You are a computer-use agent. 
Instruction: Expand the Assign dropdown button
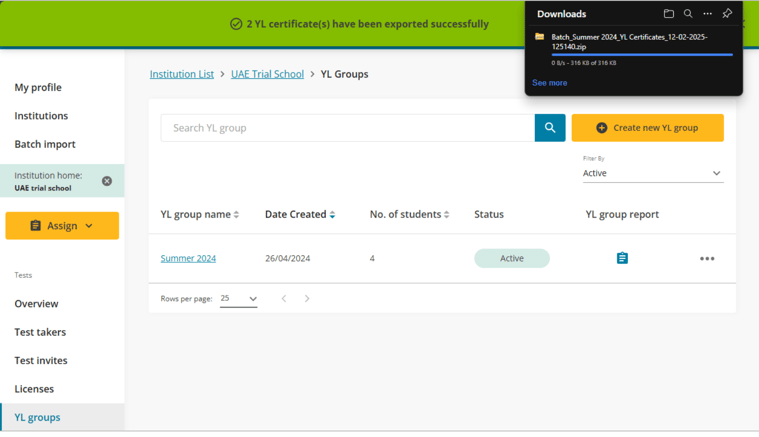62,226
